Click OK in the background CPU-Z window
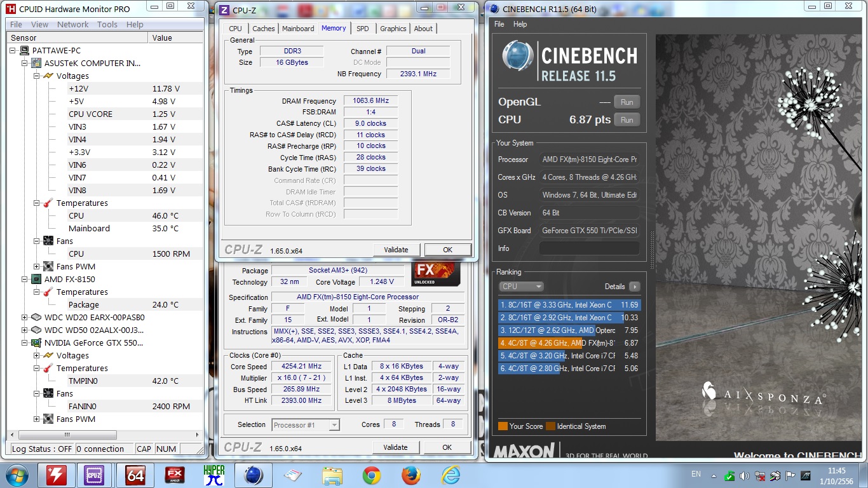 tap(447, 447)
